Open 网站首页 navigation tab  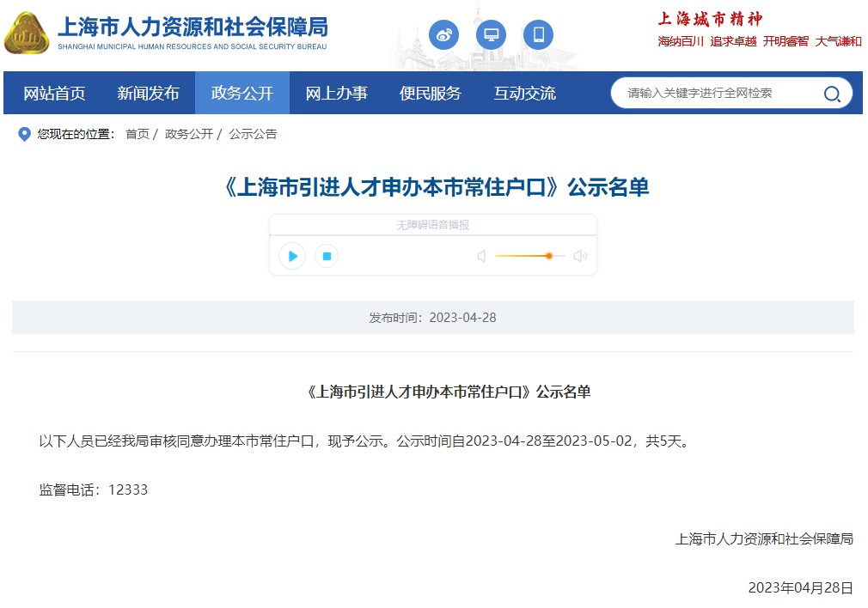point(54,93)
